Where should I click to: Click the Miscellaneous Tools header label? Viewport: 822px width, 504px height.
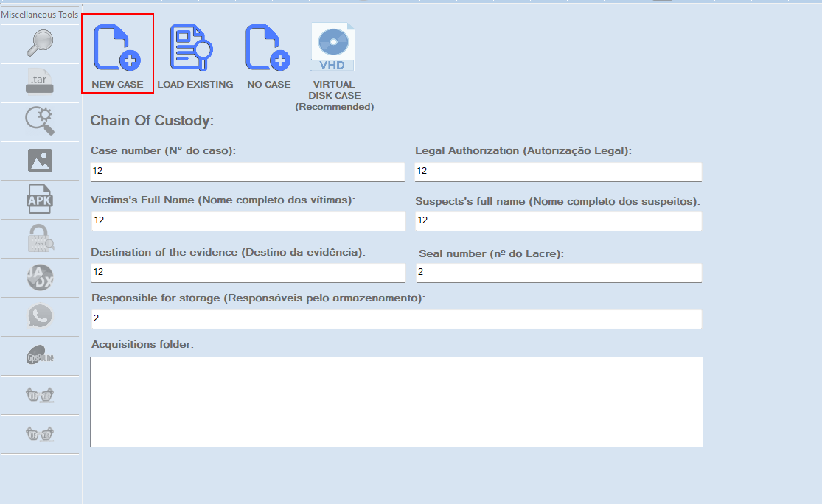39,15
